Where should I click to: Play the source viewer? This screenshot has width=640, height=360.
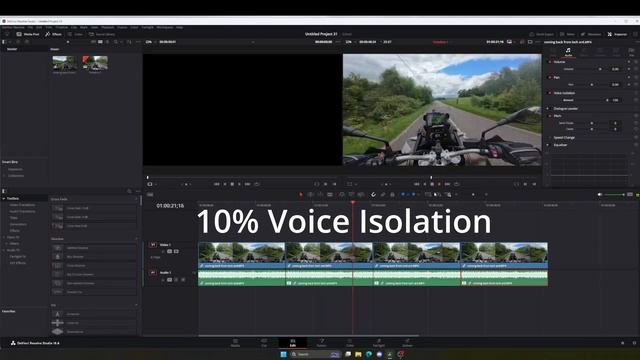pyautogui.click(x=239, y=184)
